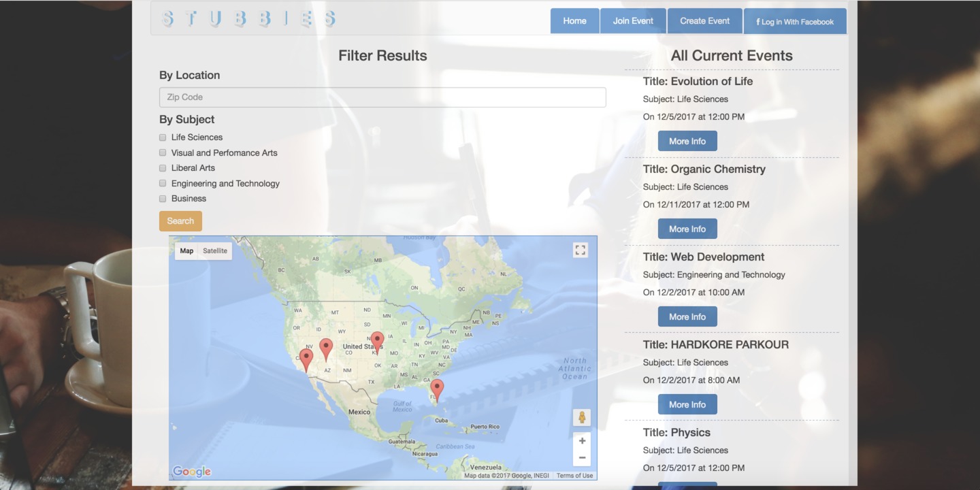Viewport: 980px width, 490px height.
Task: Click the date 'On 12/2/2017 at 10:00 AM'
Action: pos(694,293)
